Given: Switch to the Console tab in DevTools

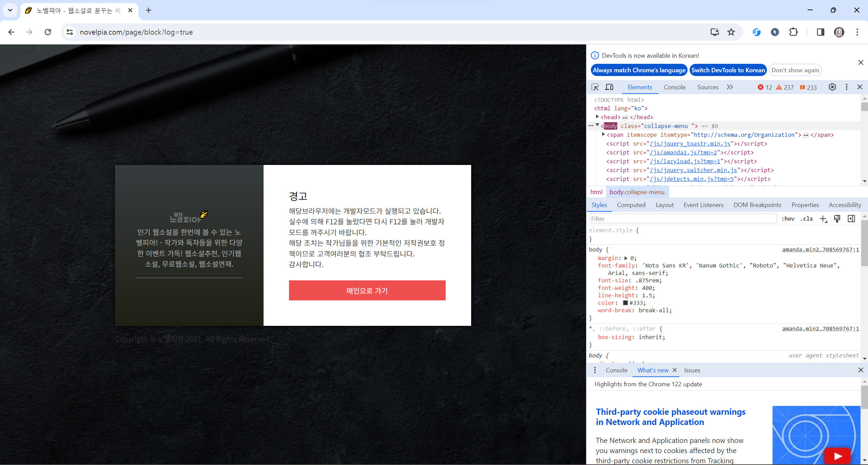Looking at the screenshot, I should (x=675, y=87).
